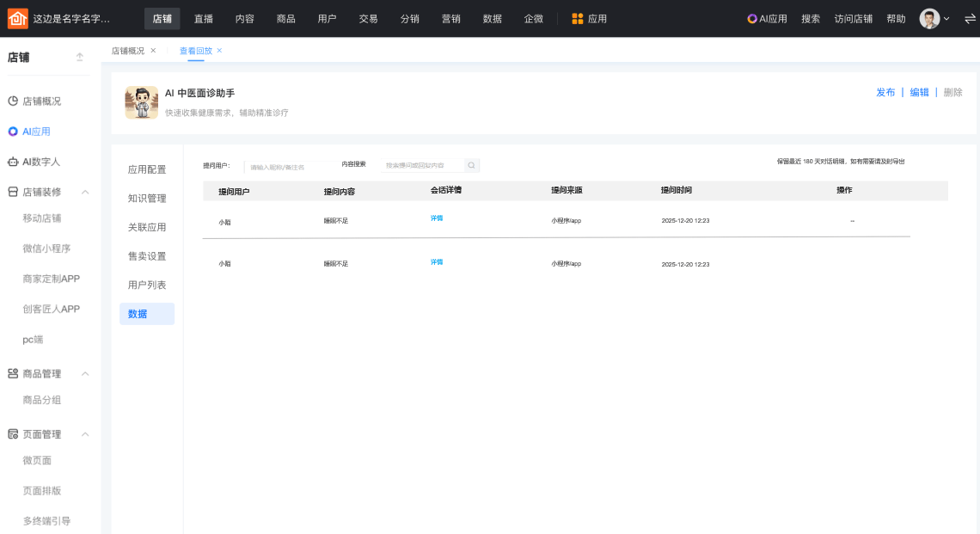Open 详情 for the first conversation row
980x534 pixels.
(437, 218)
